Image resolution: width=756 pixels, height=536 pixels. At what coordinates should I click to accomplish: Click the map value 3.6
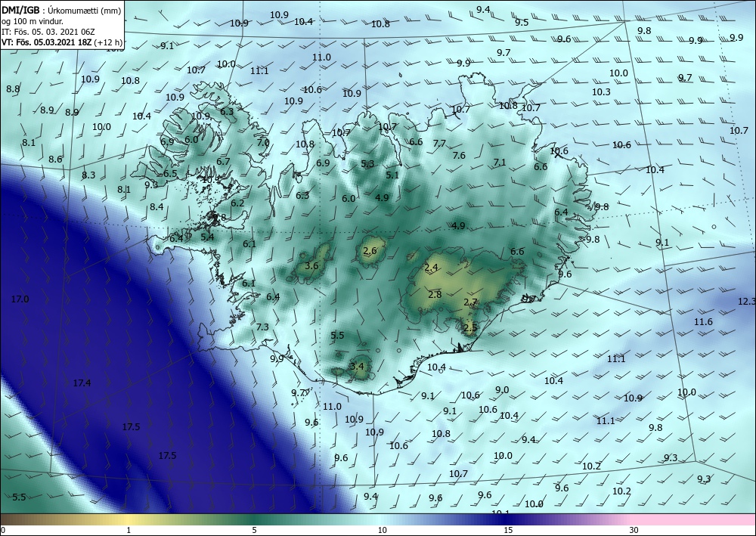(x=311, y=265)
